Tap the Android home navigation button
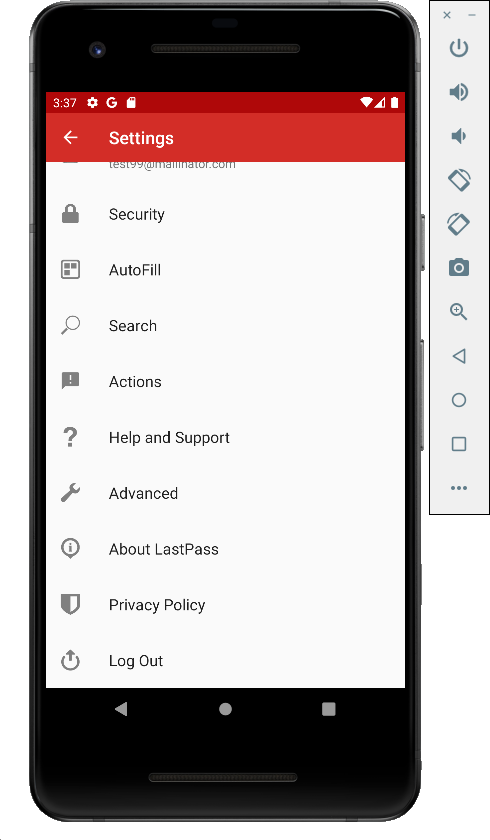490x840 pixels. tap(225, 709)
